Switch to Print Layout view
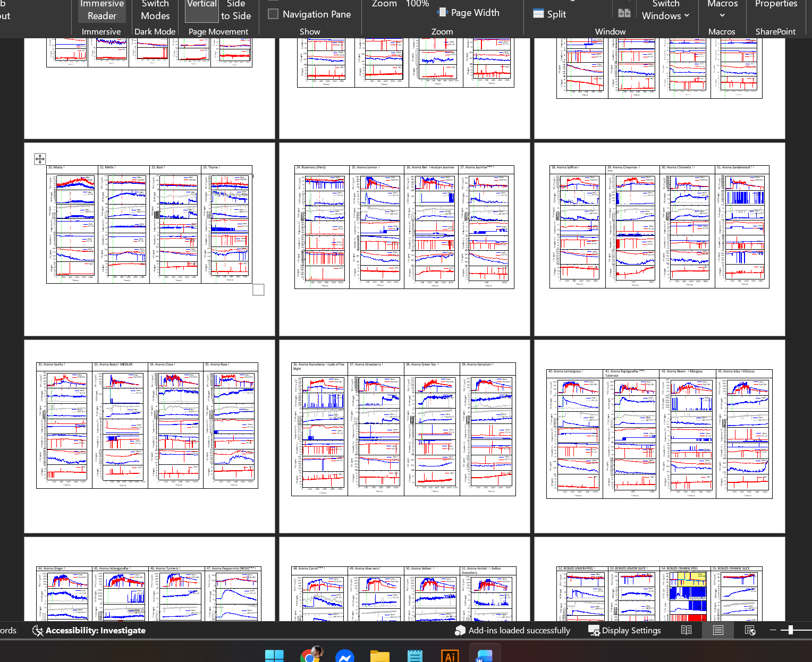The image size is (812, 662). [718, 631]
